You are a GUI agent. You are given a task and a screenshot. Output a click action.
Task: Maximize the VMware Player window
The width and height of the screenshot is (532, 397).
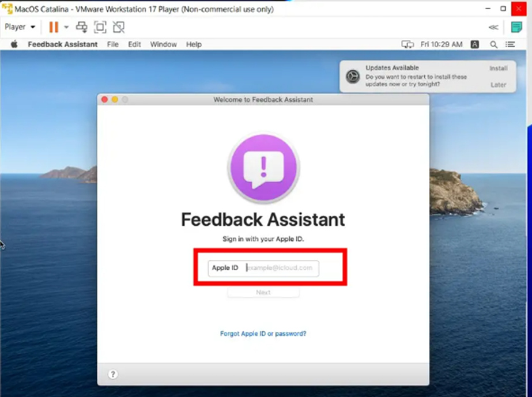503,9
